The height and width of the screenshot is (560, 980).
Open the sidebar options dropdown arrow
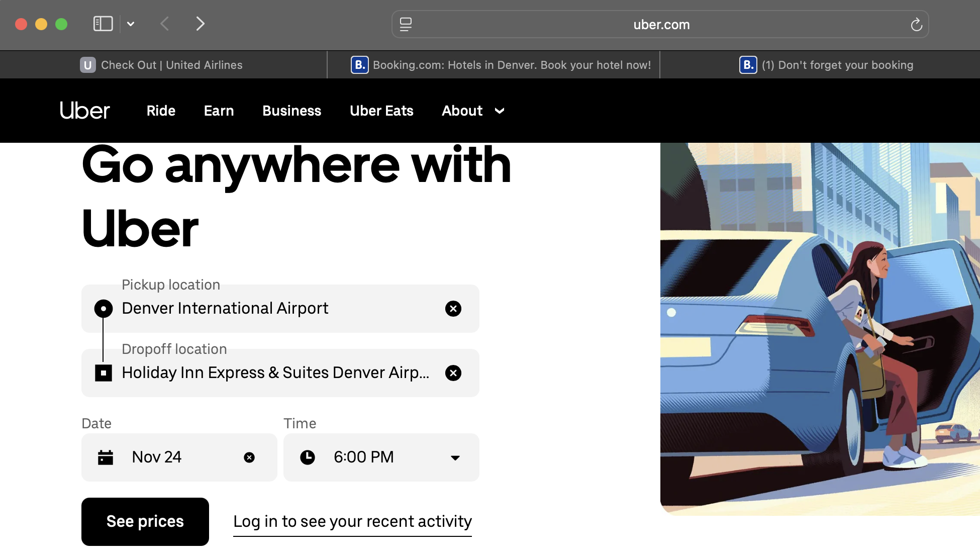pos(131,24)
